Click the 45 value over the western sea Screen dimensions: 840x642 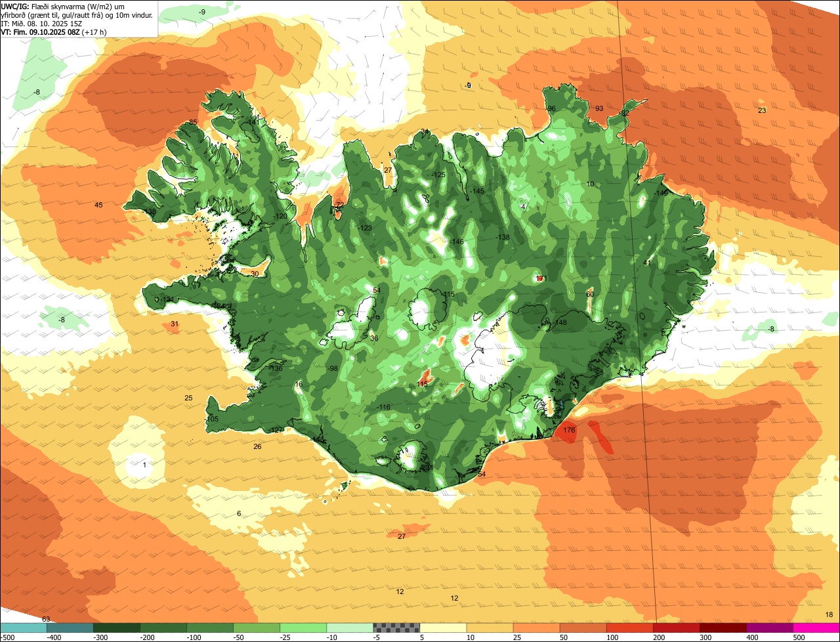pyautogui.click(x=98, y=205)
